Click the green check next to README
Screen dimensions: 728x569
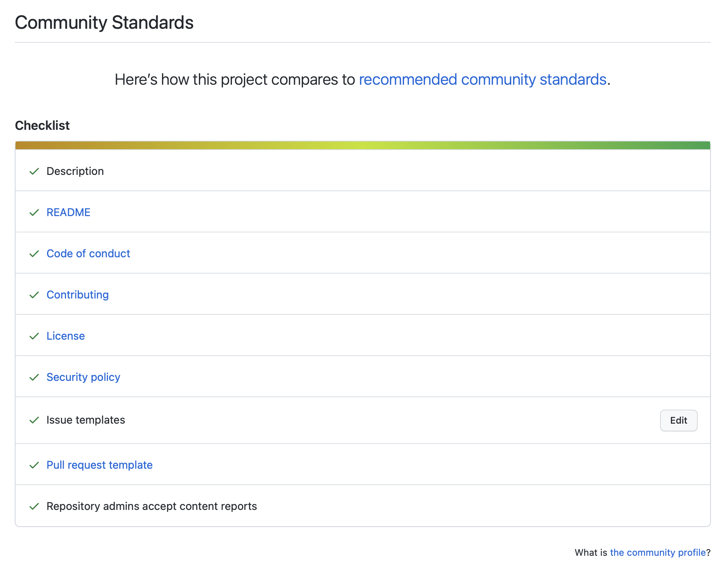pos(34,213)
